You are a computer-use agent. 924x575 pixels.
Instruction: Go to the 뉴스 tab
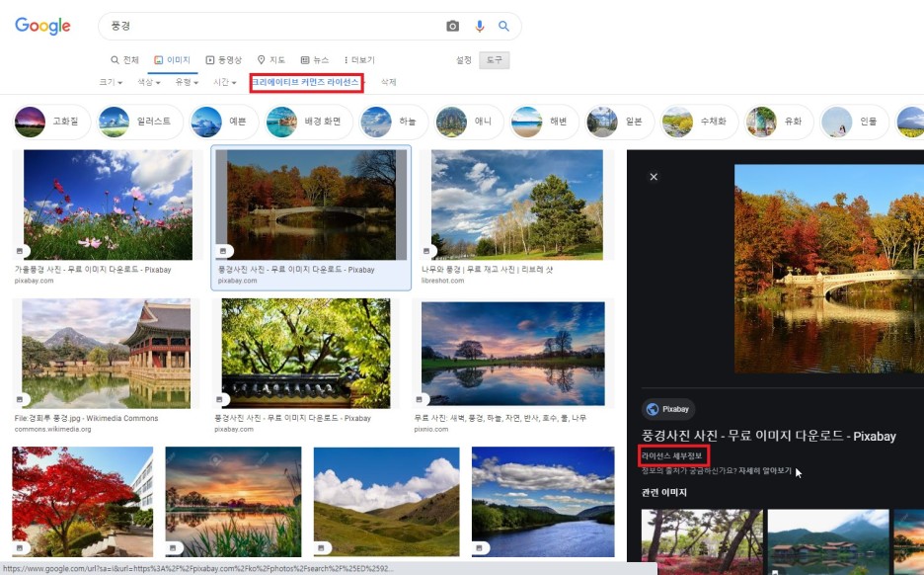tap(315, 60)
